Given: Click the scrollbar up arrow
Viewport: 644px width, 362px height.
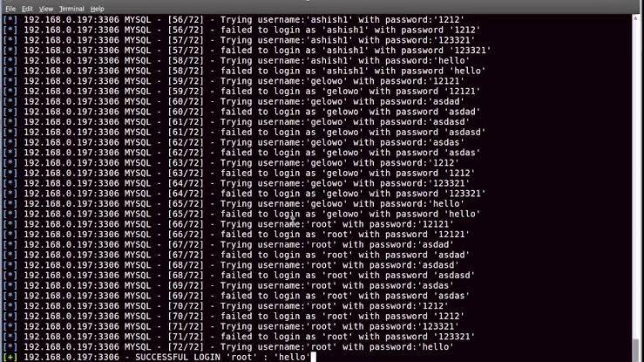Looking at the screenshot, I should pyautogui.click(x=635, y=18).
